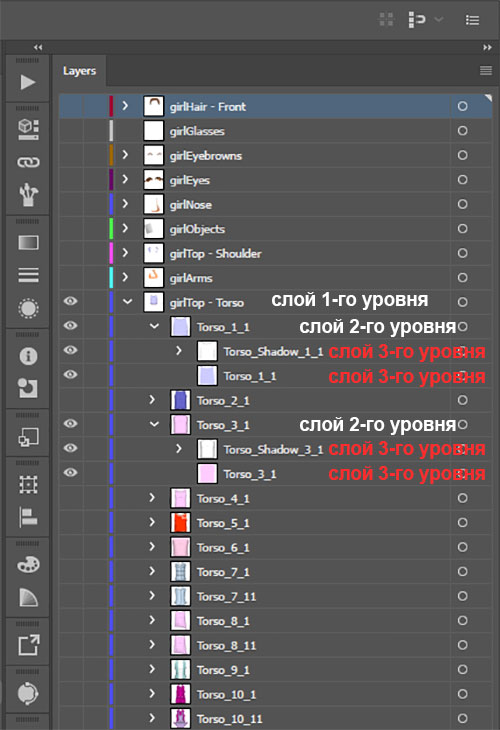Click the dimmed grid icon in top bar
Screen dimensions: 500x730
(x=386, y=20)
